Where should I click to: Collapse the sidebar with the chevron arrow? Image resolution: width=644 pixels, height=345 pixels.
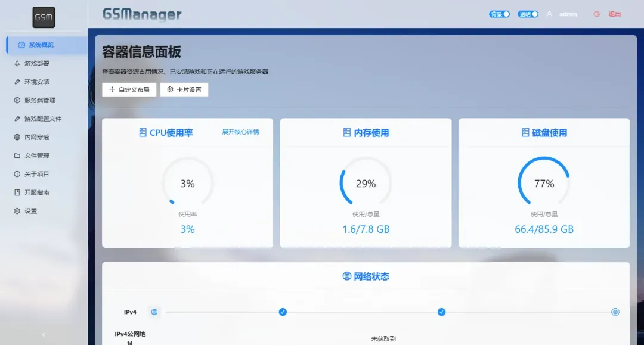(43, 335)
